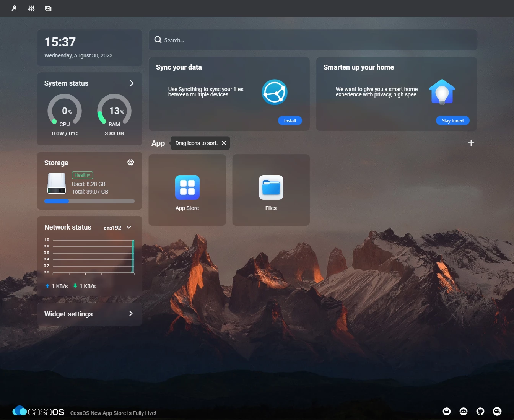Click the Search input field

pos(313,40)
